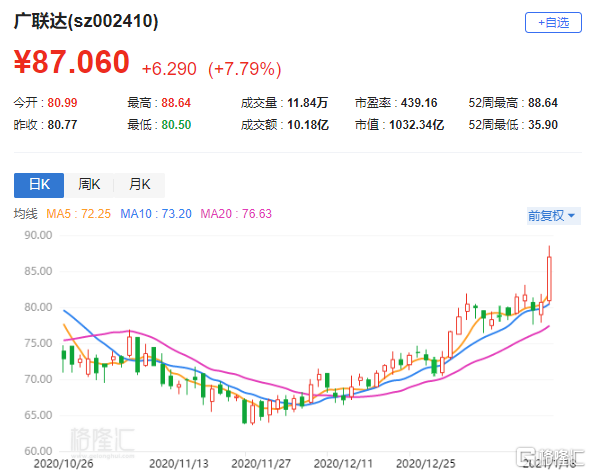Click the percent change (+7.79%)
The image size is (591, 474).
245,69
